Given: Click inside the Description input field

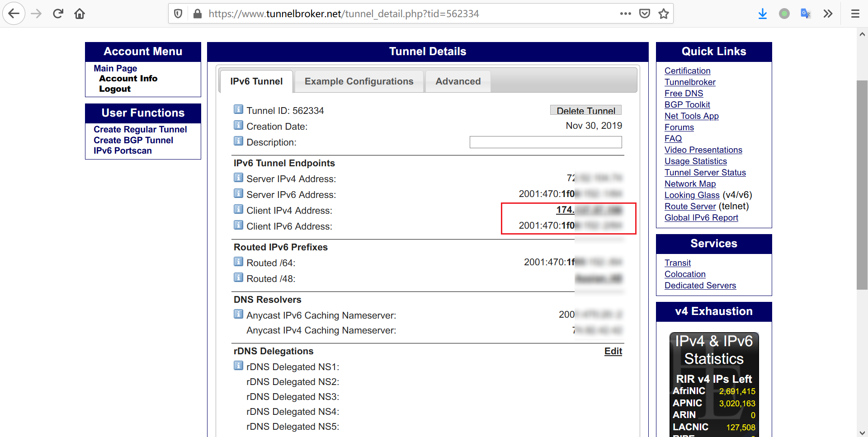Looking at the screenshot, I should tap(546, 142).
